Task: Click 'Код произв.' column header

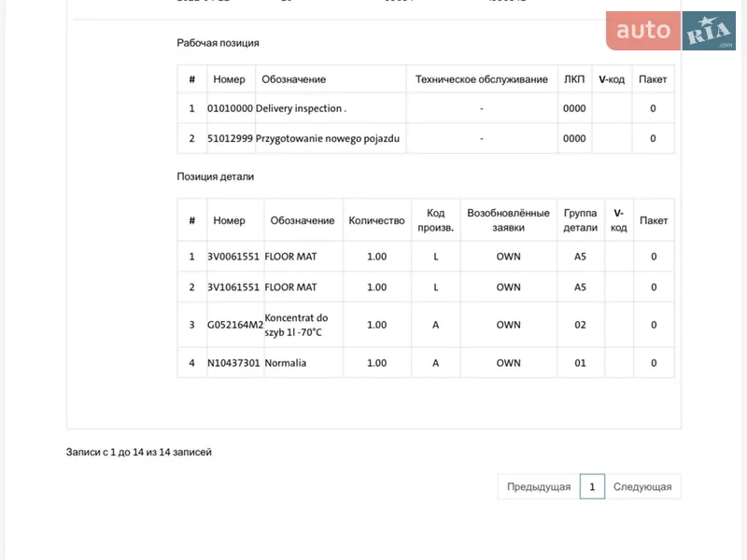Action: pyautogui.click(x=435, y=220)
